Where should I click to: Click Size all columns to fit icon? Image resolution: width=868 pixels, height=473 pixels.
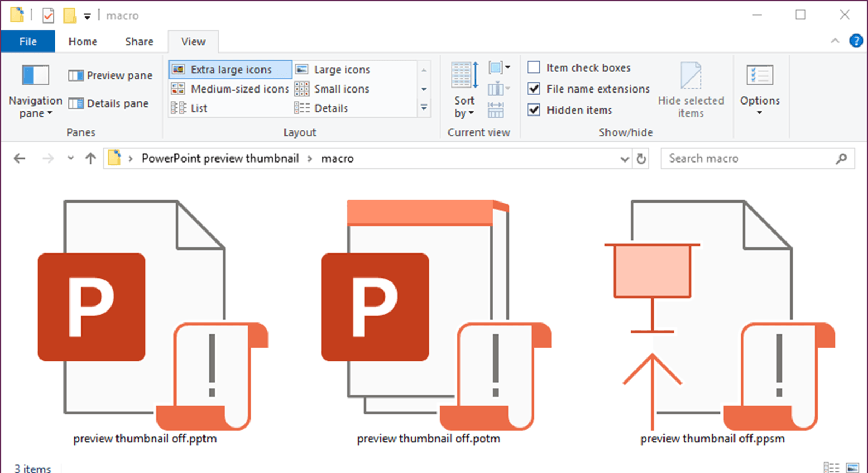(496, 109)
